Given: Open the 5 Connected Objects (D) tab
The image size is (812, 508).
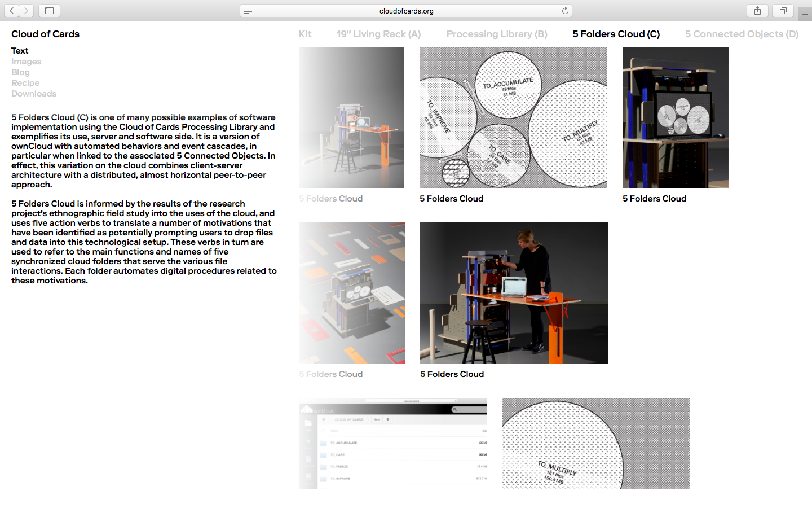Looking at the screenshot, I should click(x=742, y=34).
